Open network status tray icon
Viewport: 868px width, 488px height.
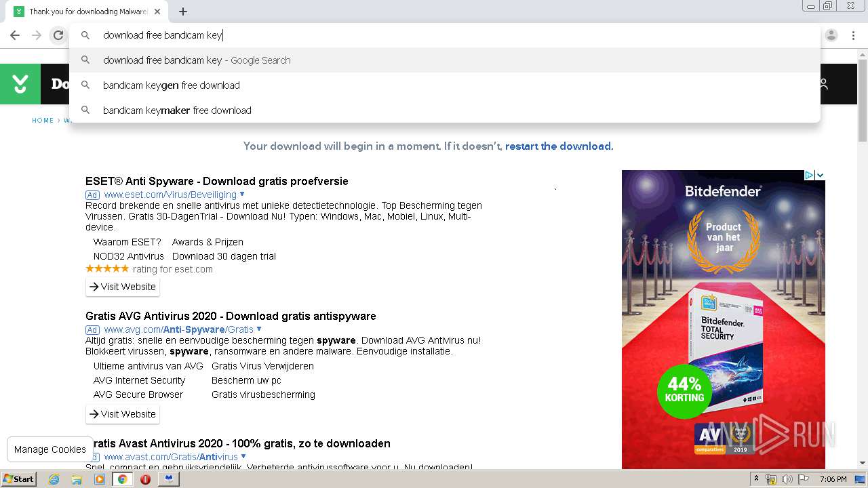771,479
